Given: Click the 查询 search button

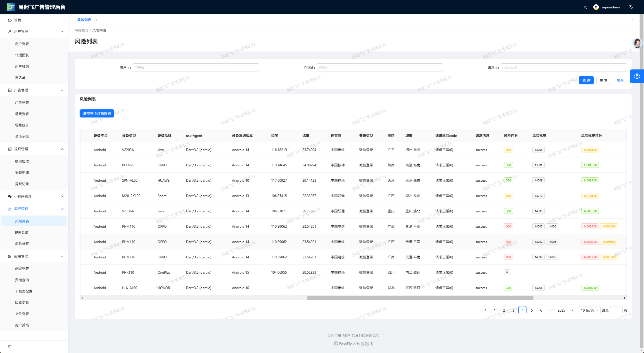Looking at the screenshot, I should [586, 80].
